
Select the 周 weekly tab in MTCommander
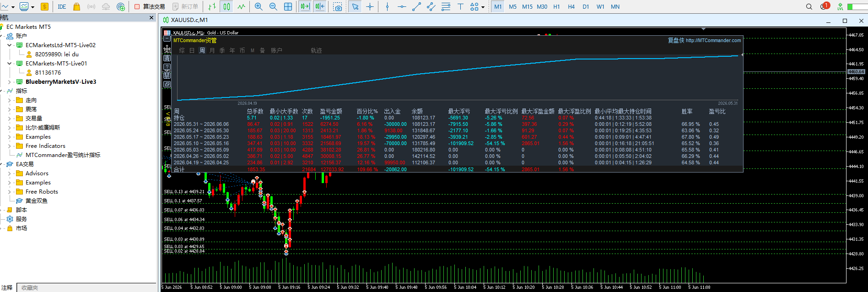point(202,50)
